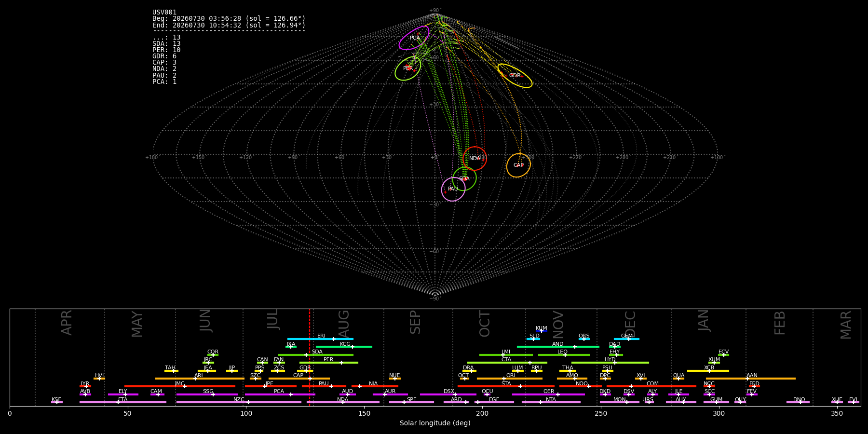Click the 'GDR: 6' legend count
Viewport: 868px width, 434px height.
(x=164, y=56)
